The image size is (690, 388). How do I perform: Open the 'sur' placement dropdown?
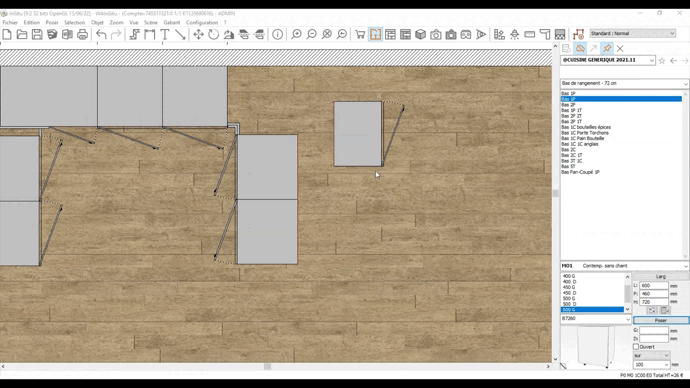pos(652,355)
